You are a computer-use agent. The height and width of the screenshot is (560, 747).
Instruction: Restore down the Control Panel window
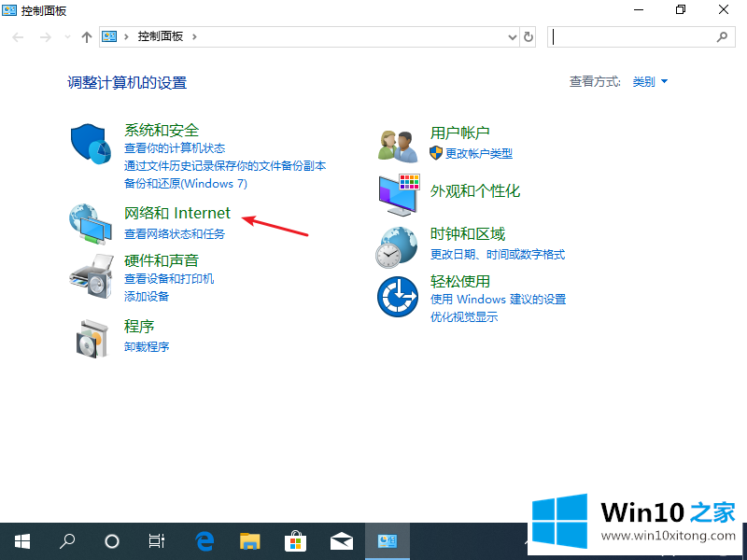coord(681,10)
